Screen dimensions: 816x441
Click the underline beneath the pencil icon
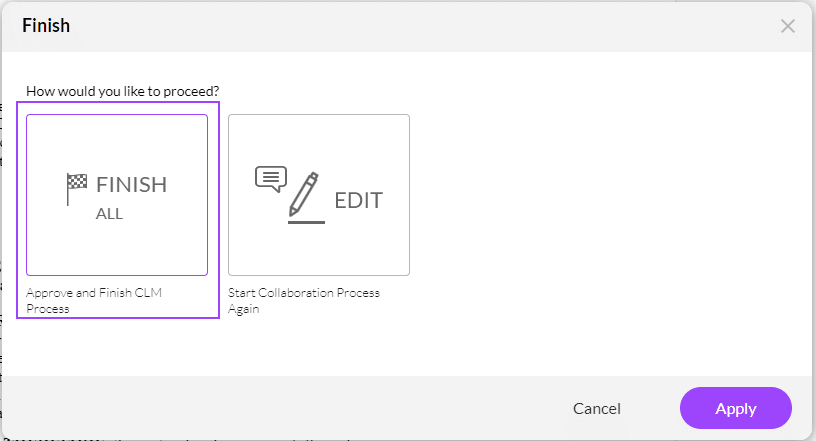(x=307, y=222)
